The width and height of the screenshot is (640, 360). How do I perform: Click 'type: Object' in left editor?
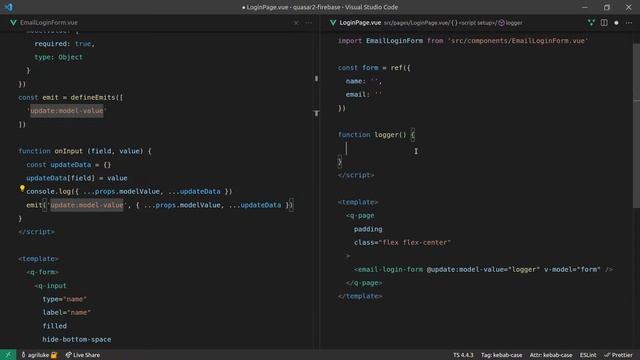[58, 57]
